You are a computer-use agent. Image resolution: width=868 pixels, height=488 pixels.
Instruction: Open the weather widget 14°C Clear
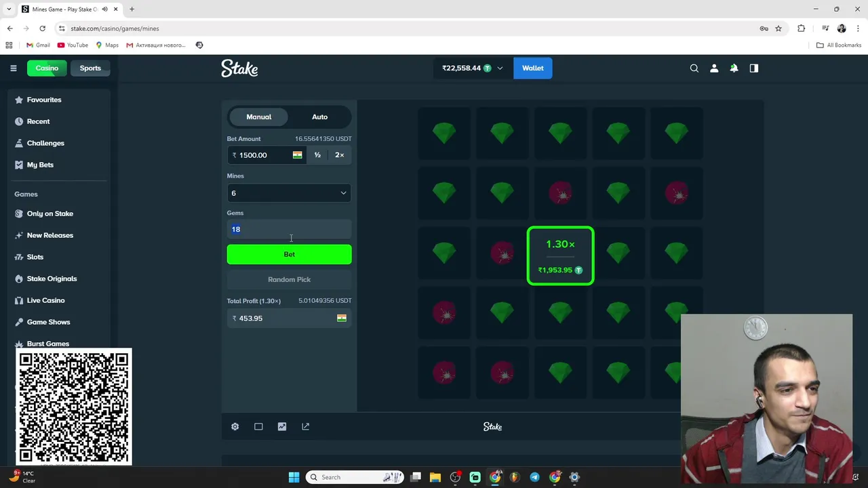coord(22,476)
